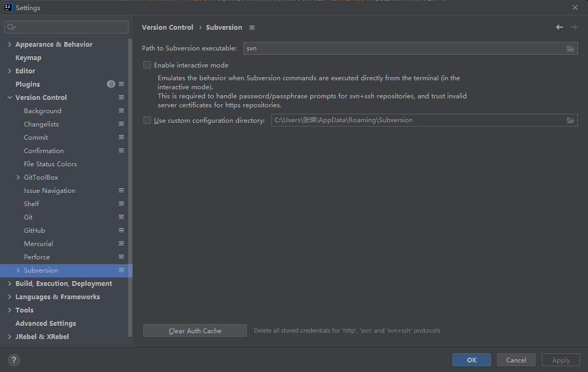Open help with the question mark icon
Screen dimensions: 588x372
coord(14,360)
